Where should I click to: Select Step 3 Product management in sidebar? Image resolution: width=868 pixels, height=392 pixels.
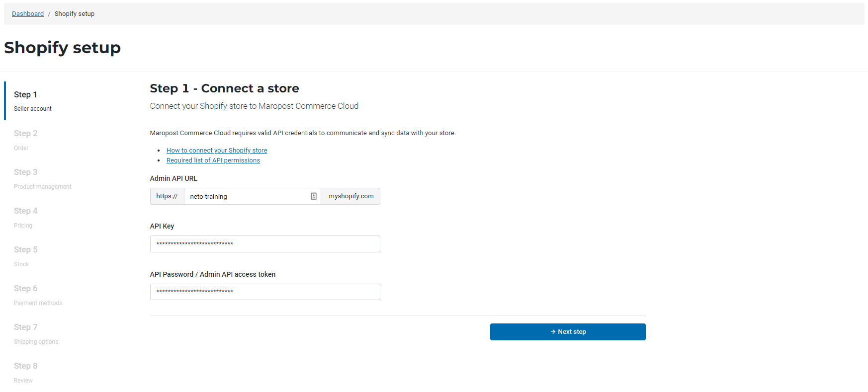pyautogui.click(x=43, y=178)
